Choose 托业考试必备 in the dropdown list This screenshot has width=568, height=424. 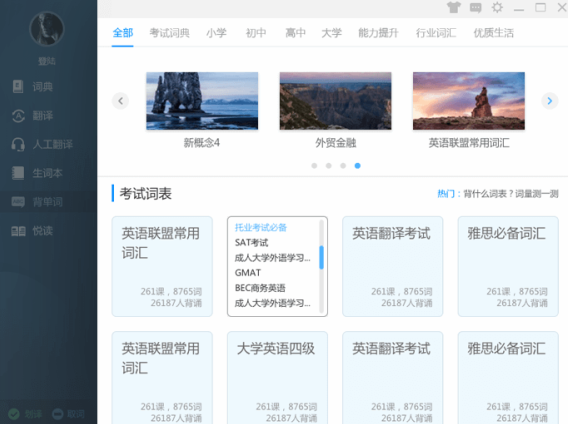coord(261,228)
